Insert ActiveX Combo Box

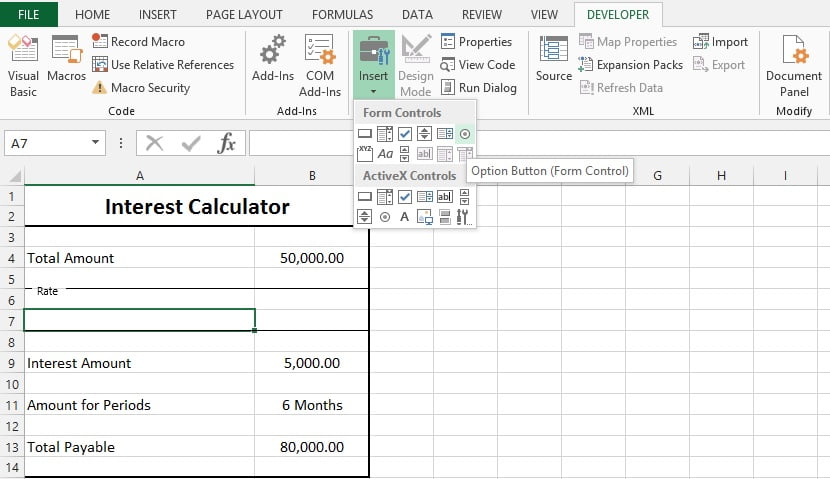pos(385,197)
